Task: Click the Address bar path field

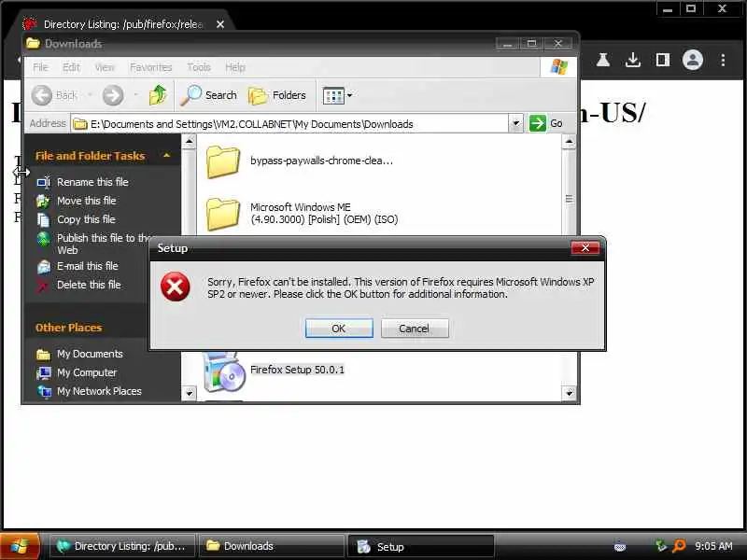Action: (289, 124)
